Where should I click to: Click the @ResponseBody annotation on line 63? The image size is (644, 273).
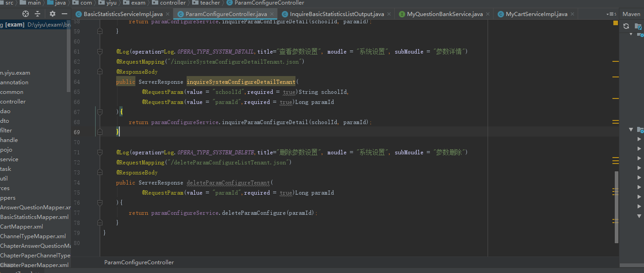tap(137, 72)
